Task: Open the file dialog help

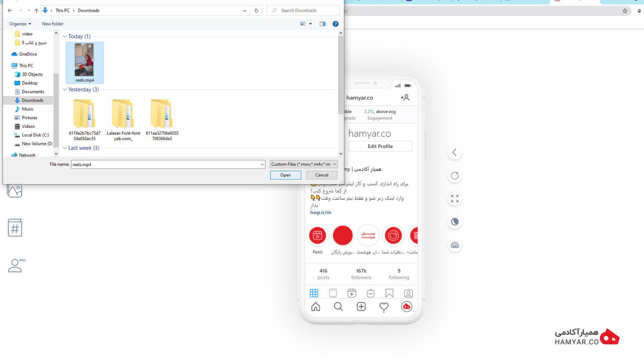Action: tap(335, 24)
